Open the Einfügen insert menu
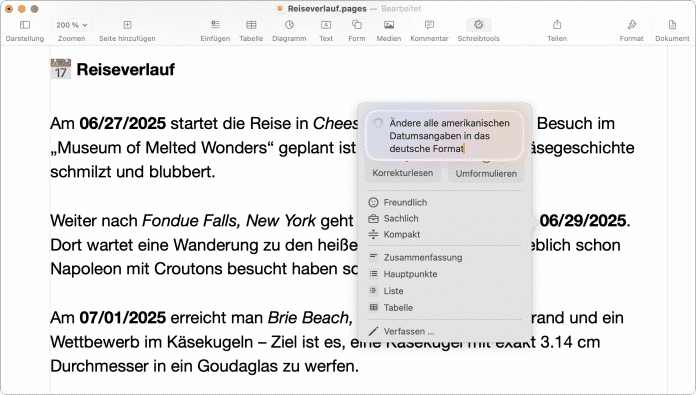This screenshot has width=696, height=395. tap(215, 30)
